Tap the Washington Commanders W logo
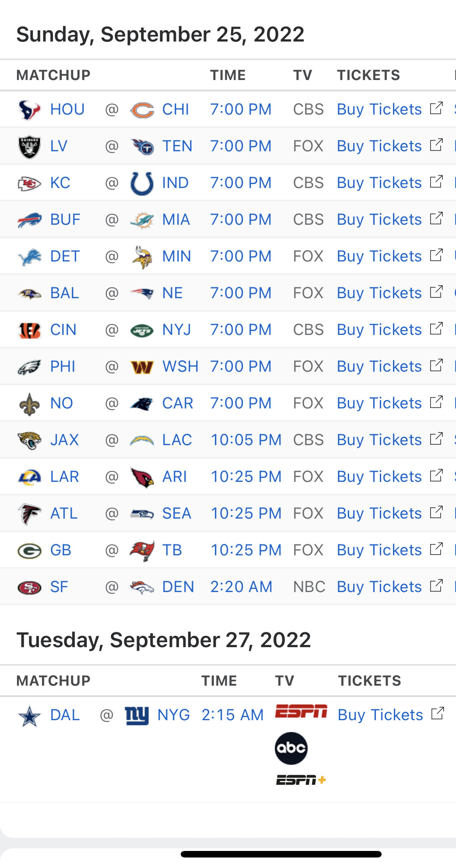Viewport: 456px width, 868px height. click(x=142, y=366)
